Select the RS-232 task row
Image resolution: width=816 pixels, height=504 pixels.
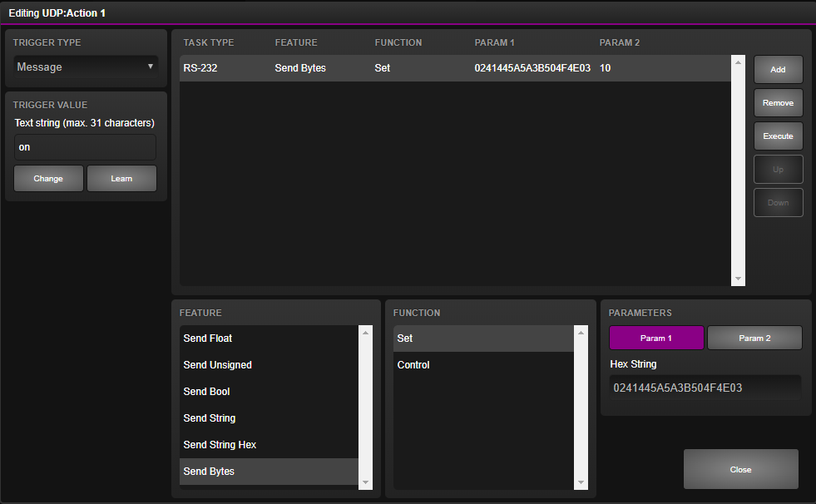tap(455, 68)
